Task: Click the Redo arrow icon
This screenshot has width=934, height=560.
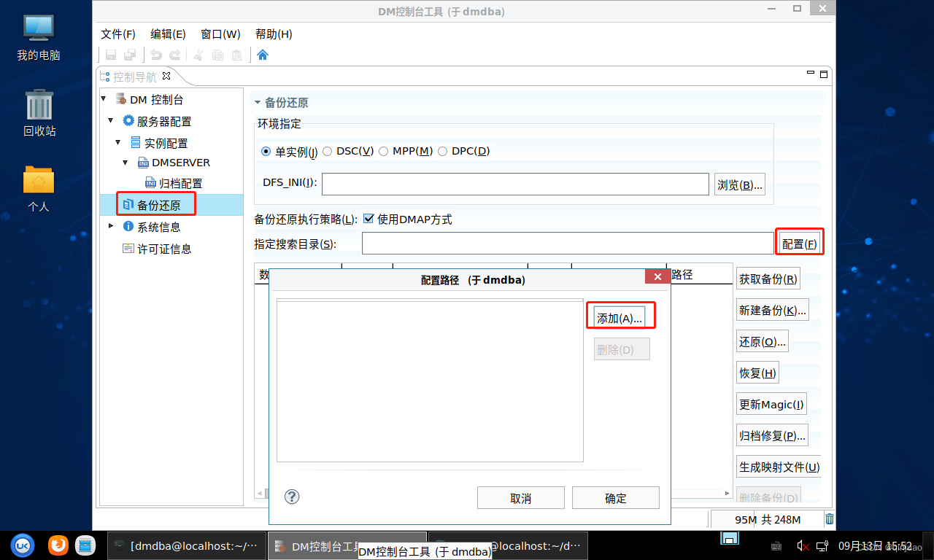Action: [x=174, y=55]
